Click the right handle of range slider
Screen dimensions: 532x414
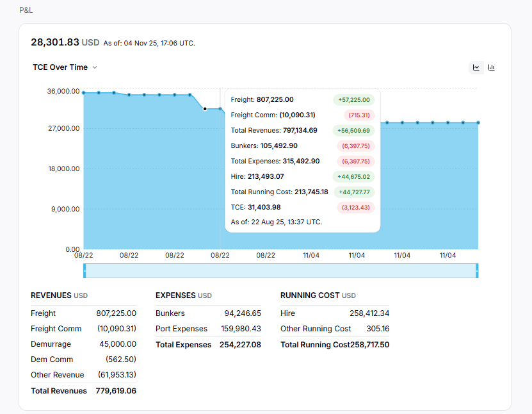pyautogui.click(x=477, y=270)
